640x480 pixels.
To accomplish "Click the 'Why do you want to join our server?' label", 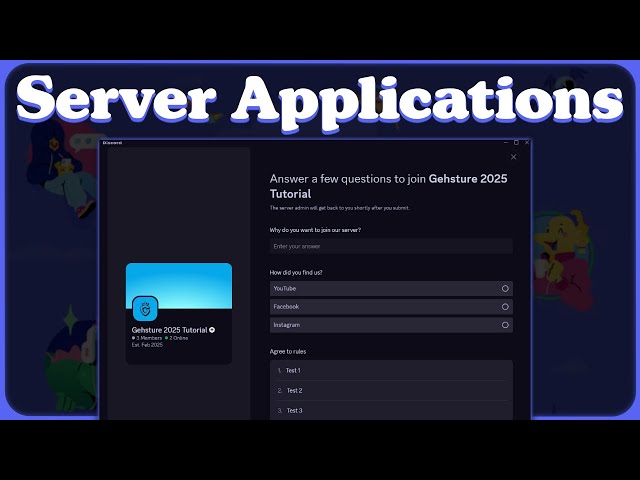I will click(315, 230).
